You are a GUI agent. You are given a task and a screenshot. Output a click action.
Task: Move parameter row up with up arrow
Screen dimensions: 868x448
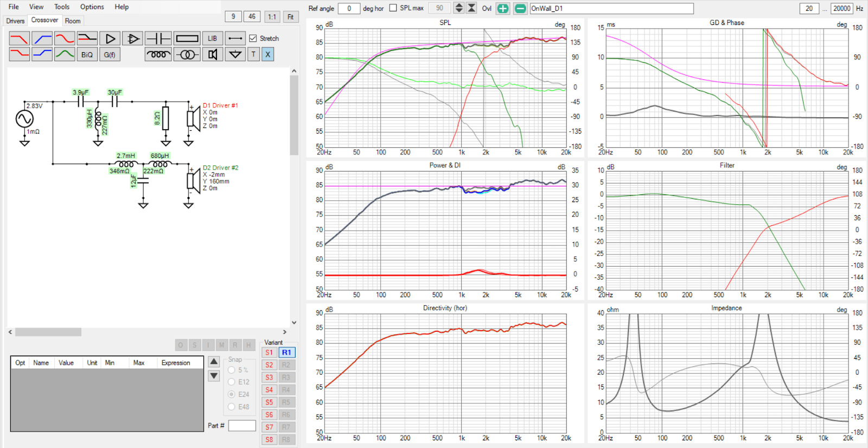point(214,362)
